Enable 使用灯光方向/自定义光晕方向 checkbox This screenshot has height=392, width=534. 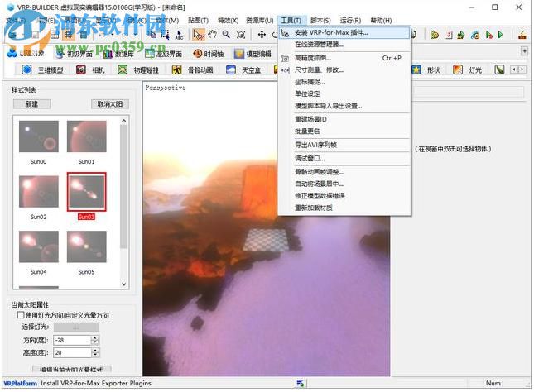(21, 315)
